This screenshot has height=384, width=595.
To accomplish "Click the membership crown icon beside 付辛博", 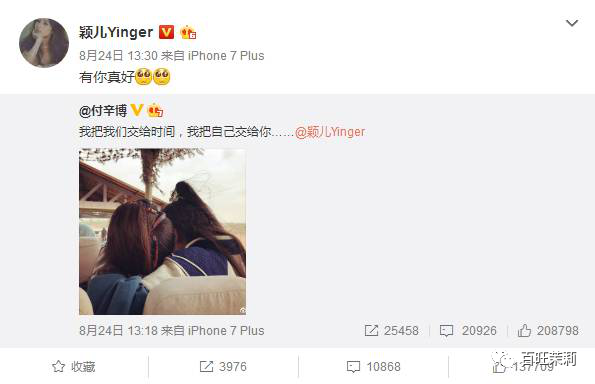I will point(155,110).
